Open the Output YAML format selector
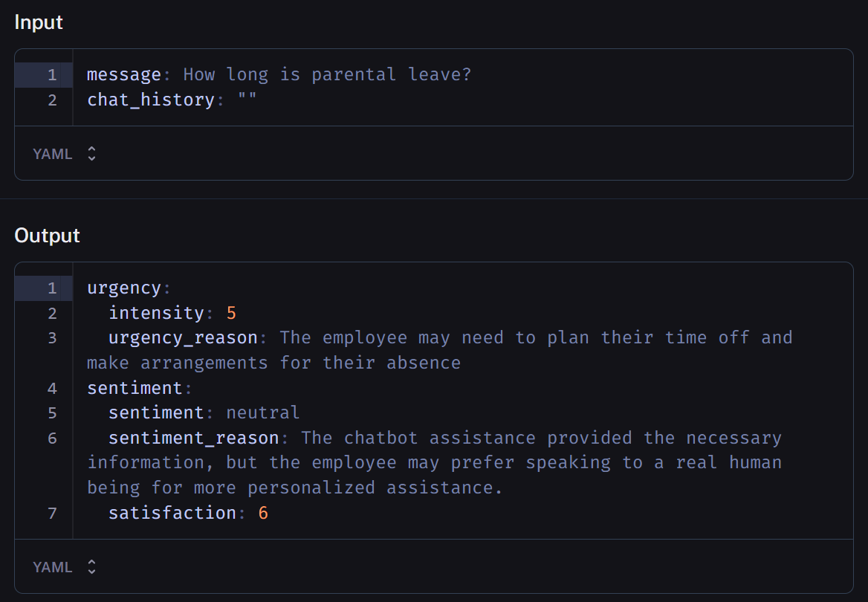Image resolution: width=868 pixels, height=602 pixels. [x=65, y=567]
